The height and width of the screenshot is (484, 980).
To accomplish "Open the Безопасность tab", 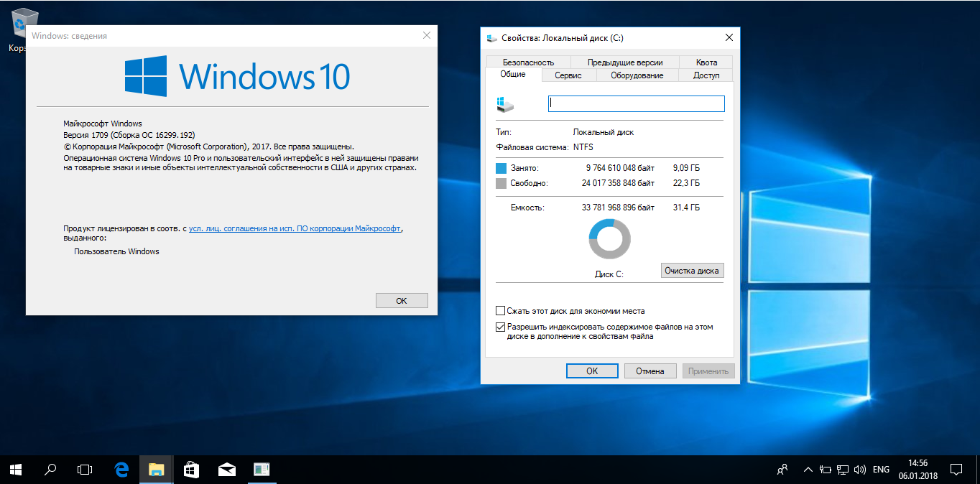I will [x=528, y=62].
